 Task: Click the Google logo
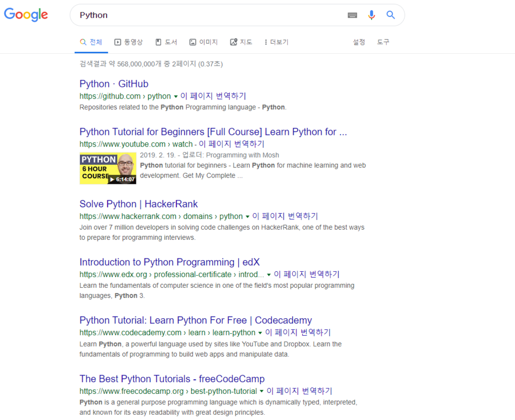[x=26, y=15]
